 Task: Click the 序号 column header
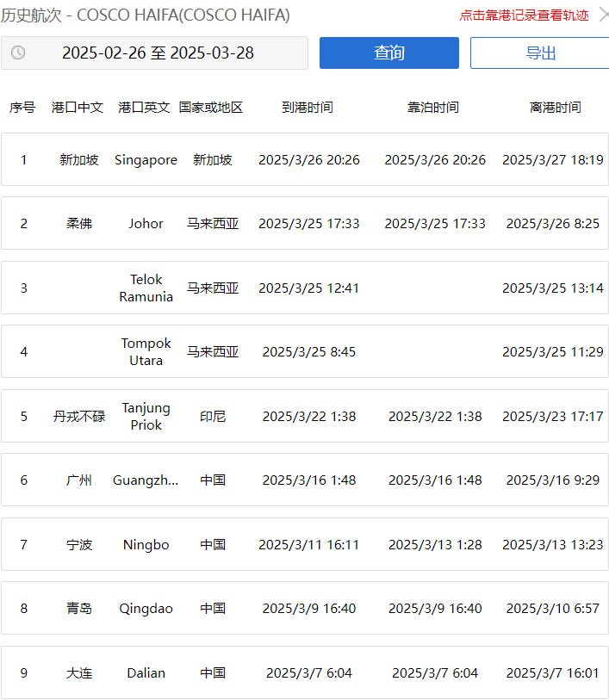(x=22, y=108)
